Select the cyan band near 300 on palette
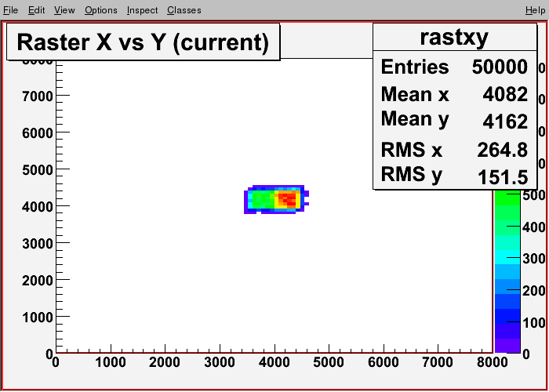The height and width of the screenshot is (392, 549). click(507, 258)
